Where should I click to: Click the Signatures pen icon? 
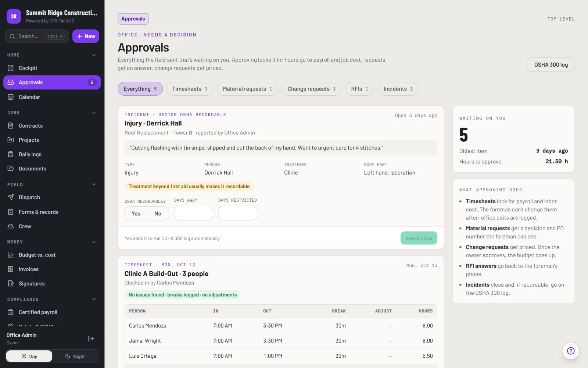(11, 284)
